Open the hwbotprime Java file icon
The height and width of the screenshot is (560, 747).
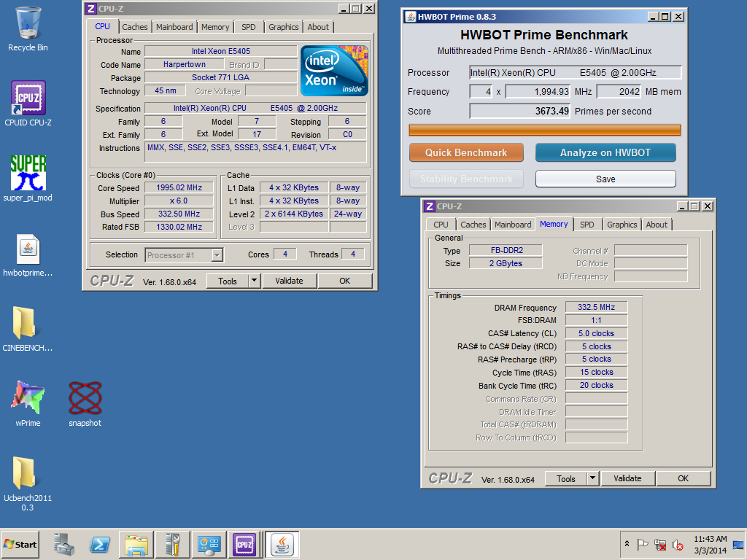28,254
